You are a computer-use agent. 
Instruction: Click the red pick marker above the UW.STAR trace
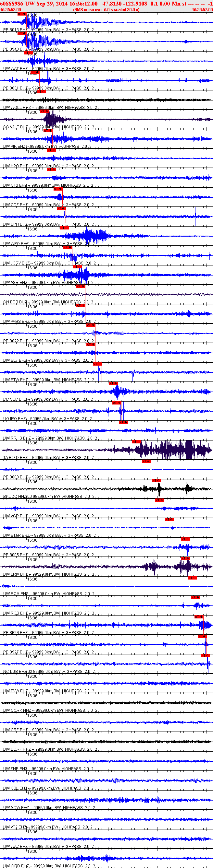pos(169,520)
